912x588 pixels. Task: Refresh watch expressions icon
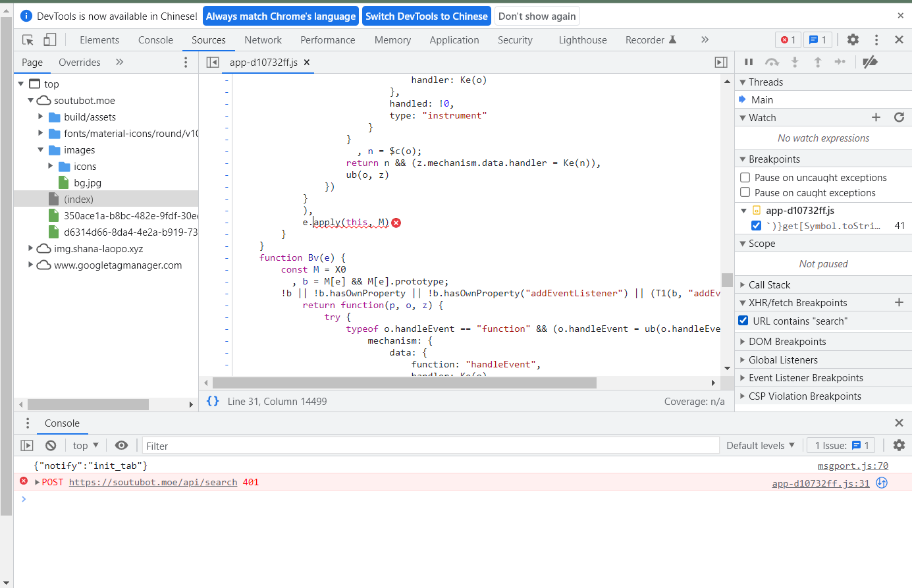[x=899, y=117]
